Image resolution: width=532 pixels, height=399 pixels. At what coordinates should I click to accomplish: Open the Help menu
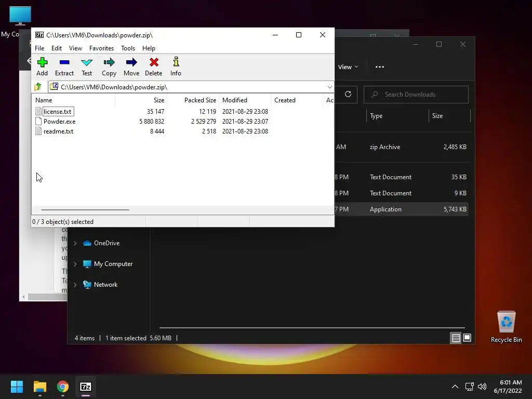coord(149,48)
